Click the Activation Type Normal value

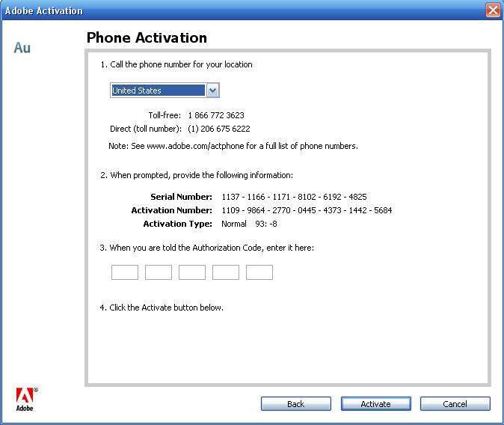(x=233, y=224)
